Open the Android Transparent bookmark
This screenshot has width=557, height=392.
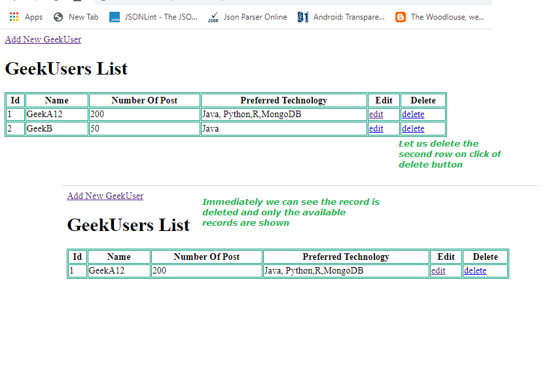[341, 17]
